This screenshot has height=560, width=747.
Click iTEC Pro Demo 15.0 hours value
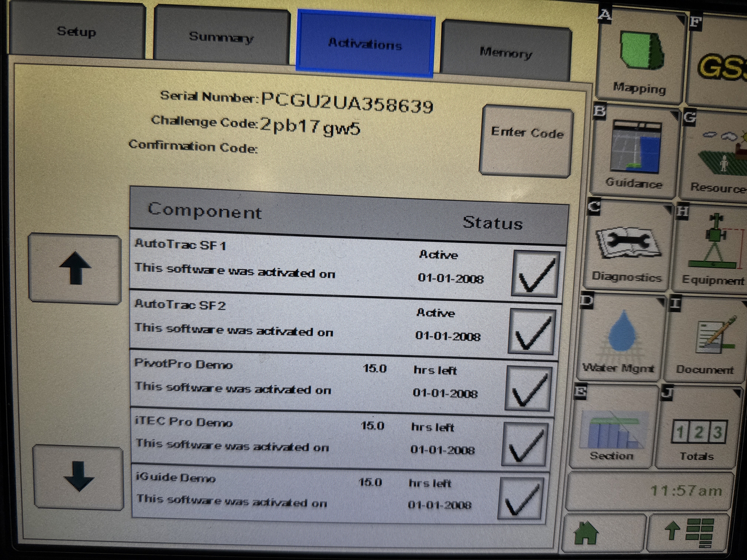373,425
